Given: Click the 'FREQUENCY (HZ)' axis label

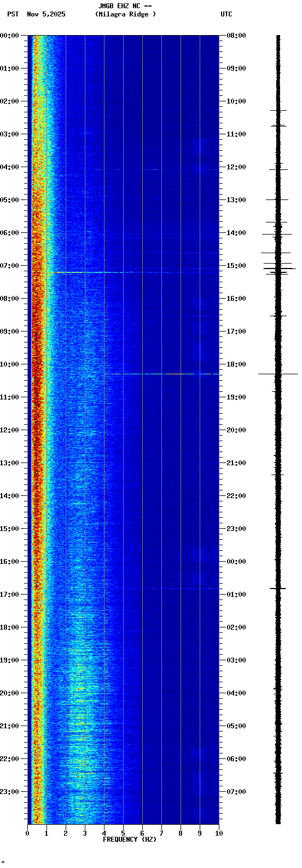Looking at the screenshot, I should pos(130,840).
